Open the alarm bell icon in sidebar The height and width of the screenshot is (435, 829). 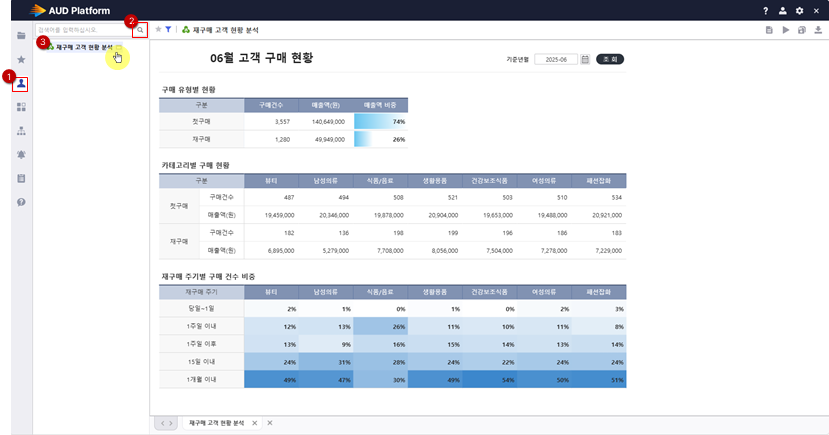pos(21,154)
